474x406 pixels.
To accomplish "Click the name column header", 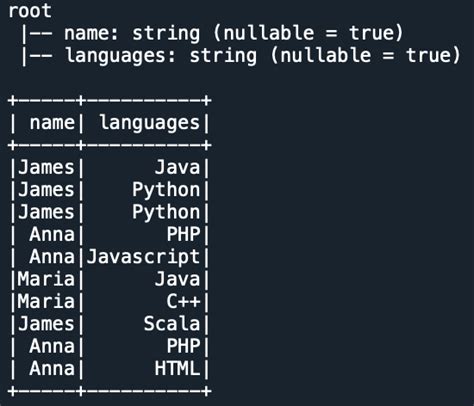I will point(52,122).
